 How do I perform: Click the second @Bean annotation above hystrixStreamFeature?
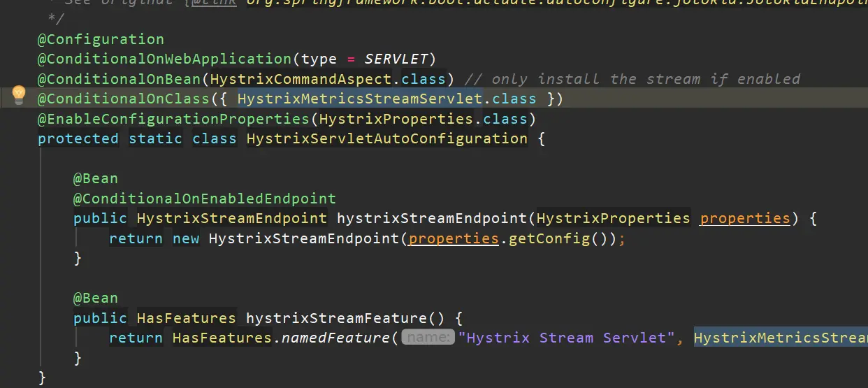(x=96, y=298)
